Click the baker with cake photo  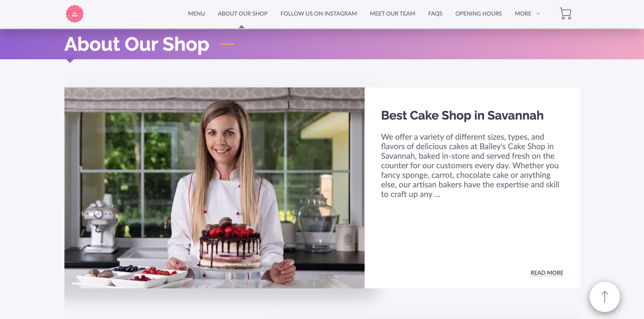pyautogui.click(x=214, y=188)
